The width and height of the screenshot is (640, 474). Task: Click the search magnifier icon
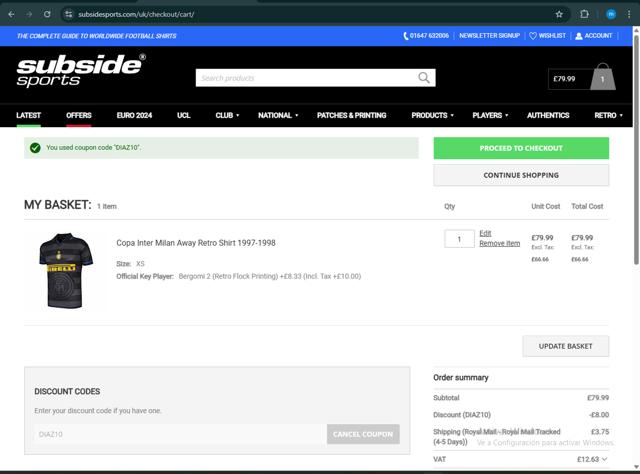click(x=424, y=78)
